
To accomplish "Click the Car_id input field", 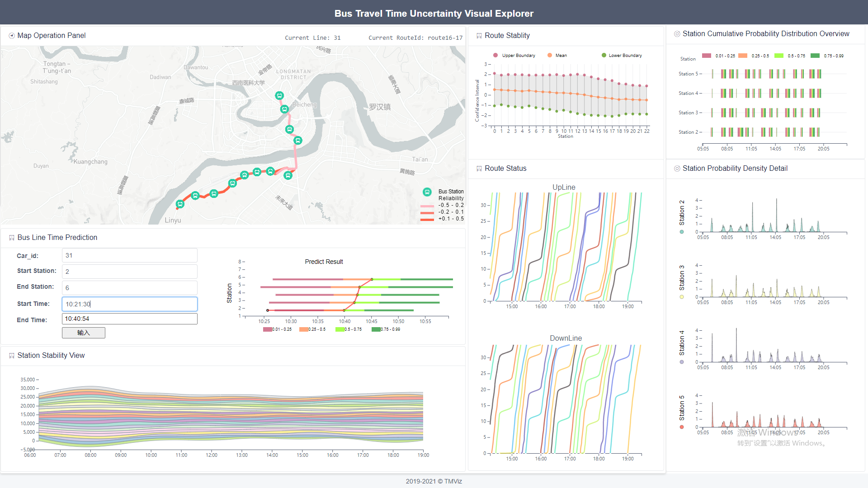I will click(x=129, y=255).
